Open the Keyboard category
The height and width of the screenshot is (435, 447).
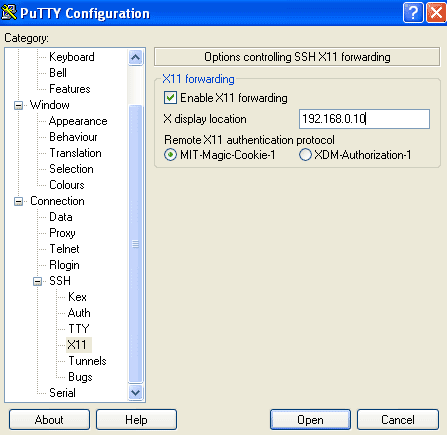tap(72, 57)
